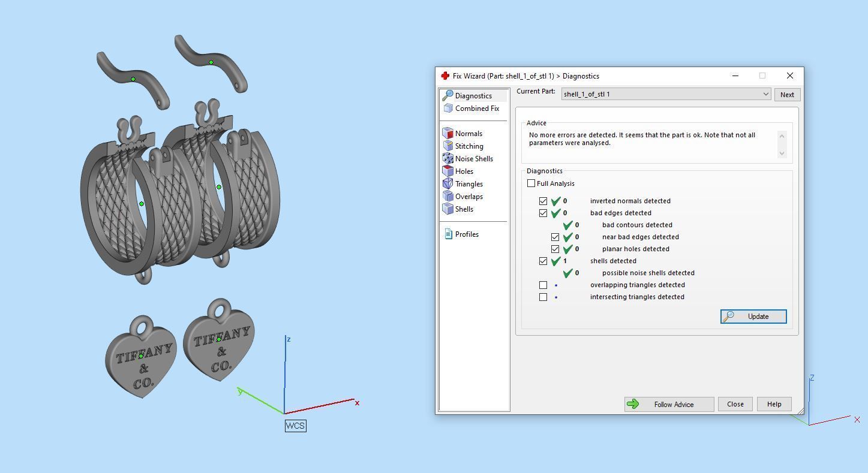
Task: Click the Normals icon in sidebar
Action: click(x=447, y=133)
